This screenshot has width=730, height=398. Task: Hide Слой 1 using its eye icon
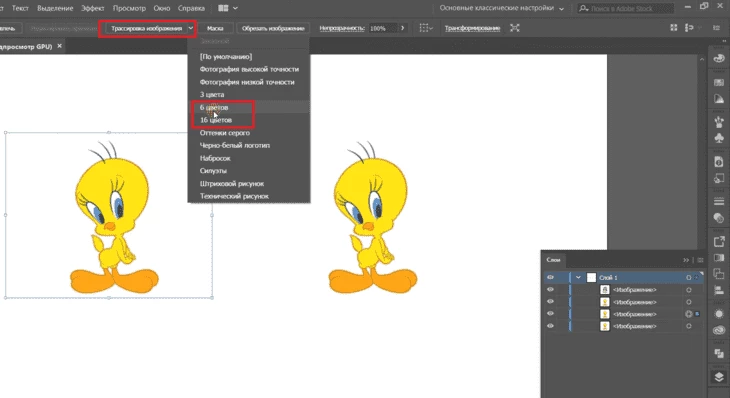[550, 277]
